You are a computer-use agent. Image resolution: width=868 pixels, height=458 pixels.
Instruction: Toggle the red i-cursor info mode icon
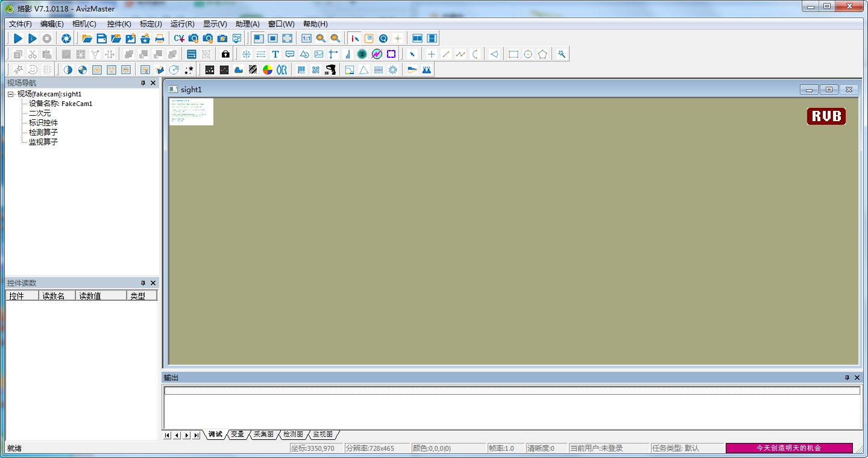355,39
